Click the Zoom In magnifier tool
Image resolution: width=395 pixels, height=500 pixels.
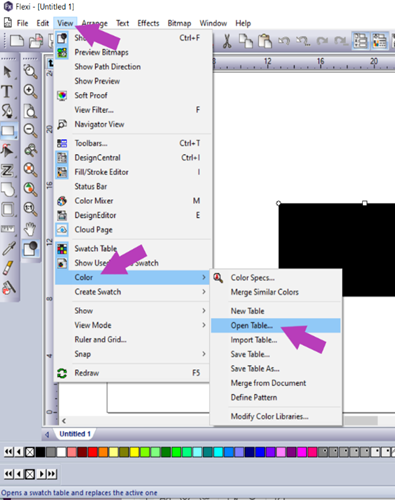(x=30, y=91)
